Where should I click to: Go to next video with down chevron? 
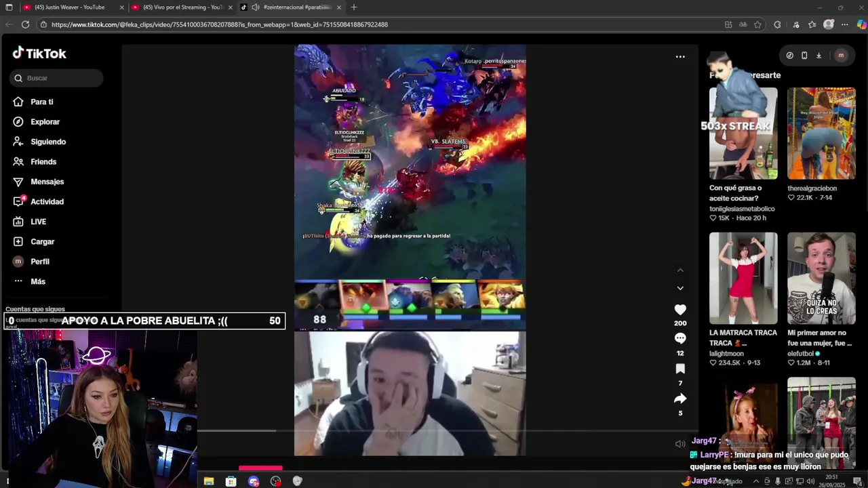pyautogui.click(x=680, y=288)
